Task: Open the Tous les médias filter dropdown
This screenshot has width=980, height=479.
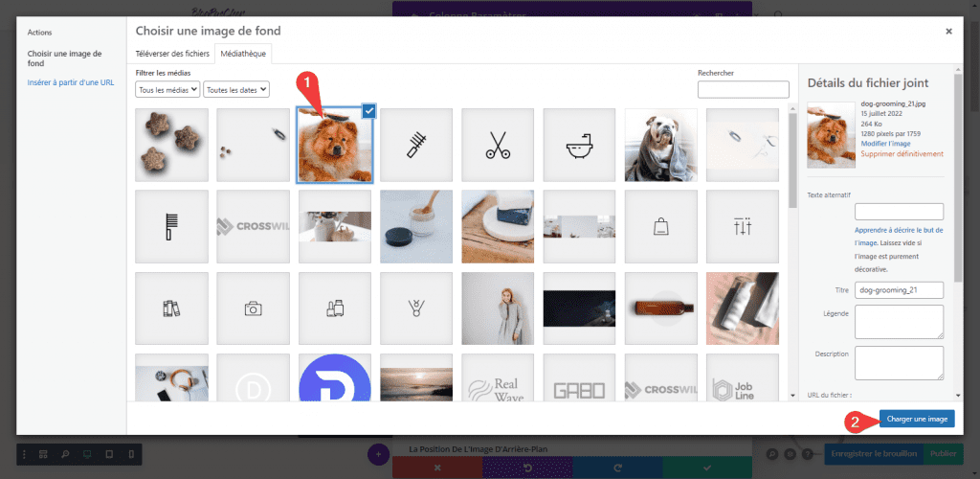Action: 167,89
